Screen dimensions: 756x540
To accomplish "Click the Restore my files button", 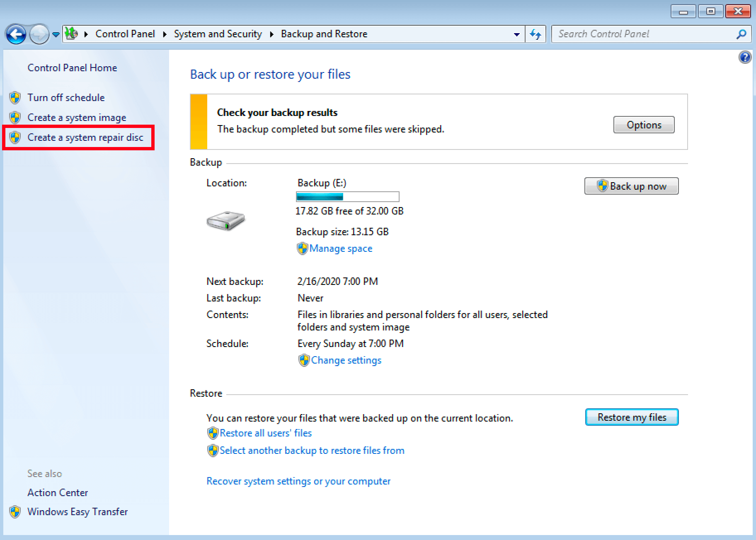I will 632,417.
